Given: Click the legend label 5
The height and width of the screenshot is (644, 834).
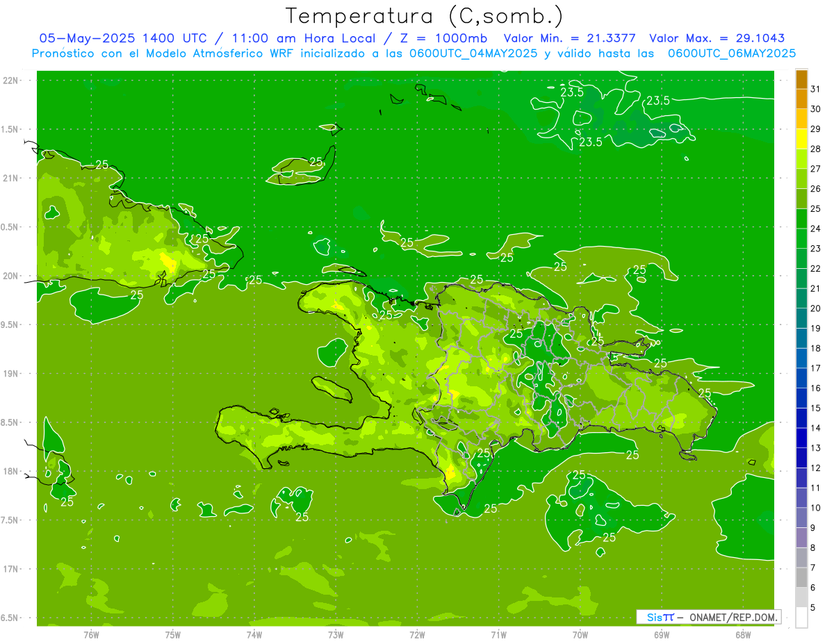Looking at the screenshot, I should 813,607.
